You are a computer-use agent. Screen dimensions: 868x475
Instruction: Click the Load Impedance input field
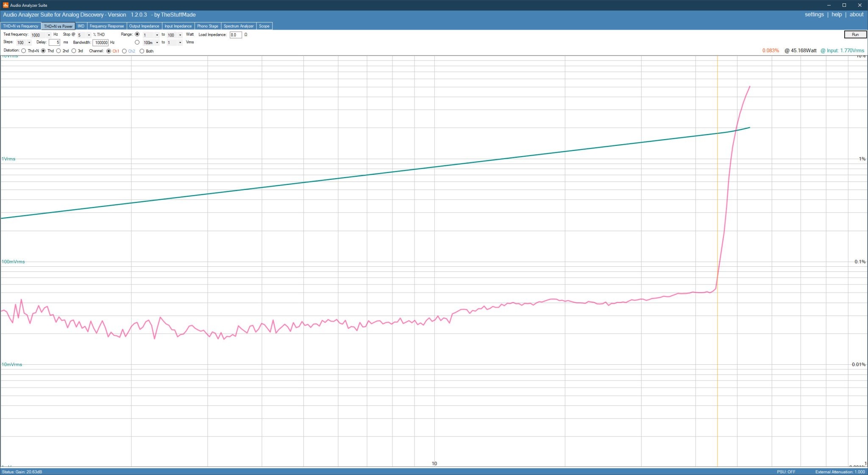pyautogui.click(x=236, y=35)
